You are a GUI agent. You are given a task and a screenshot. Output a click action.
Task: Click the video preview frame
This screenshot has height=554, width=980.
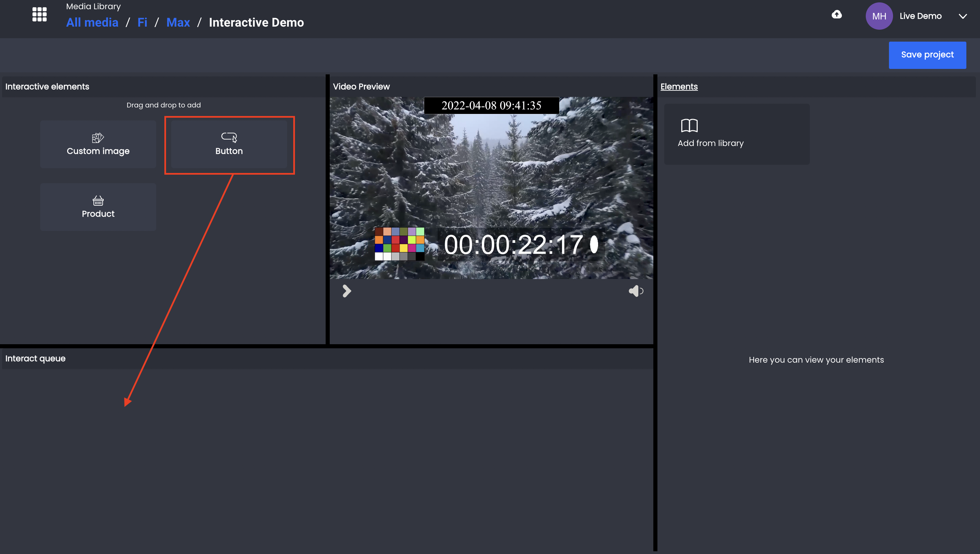491,188
